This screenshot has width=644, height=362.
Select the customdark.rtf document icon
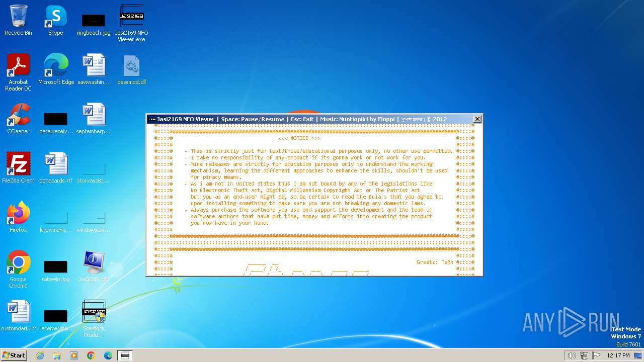click(18, 316)
